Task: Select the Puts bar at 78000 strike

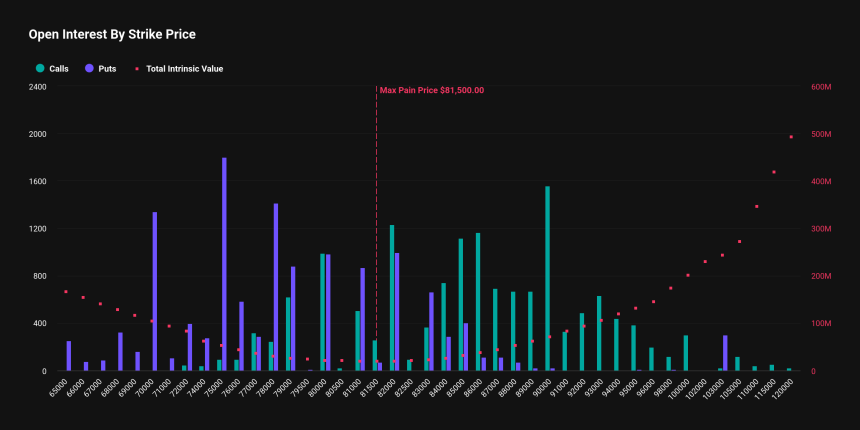Action: (x=276, y=287)
